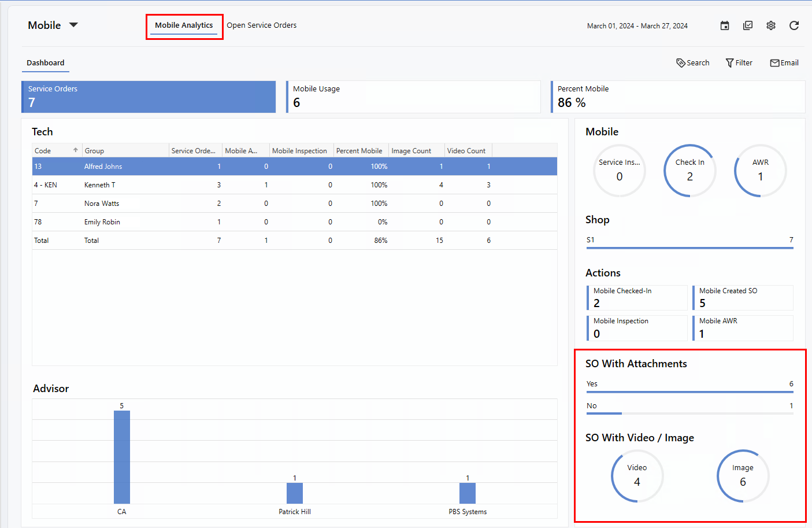Sort by Code column arrow

tap(75, 150)
